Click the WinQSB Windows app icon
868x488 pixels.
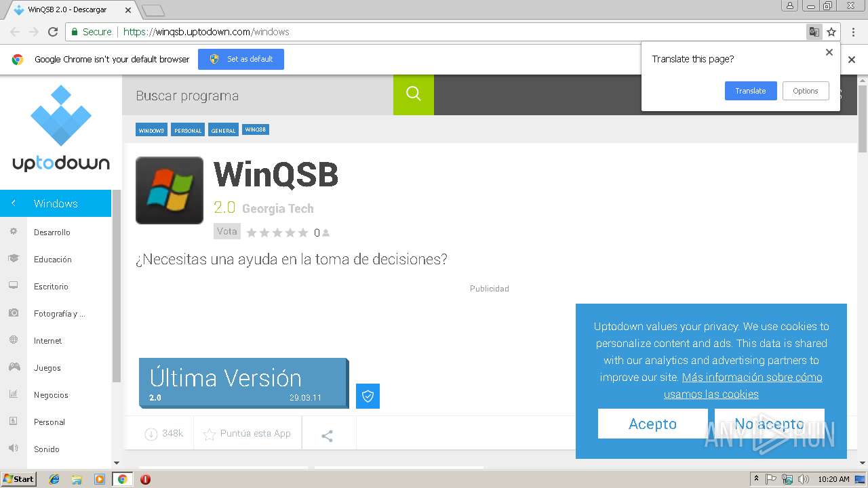170,190
